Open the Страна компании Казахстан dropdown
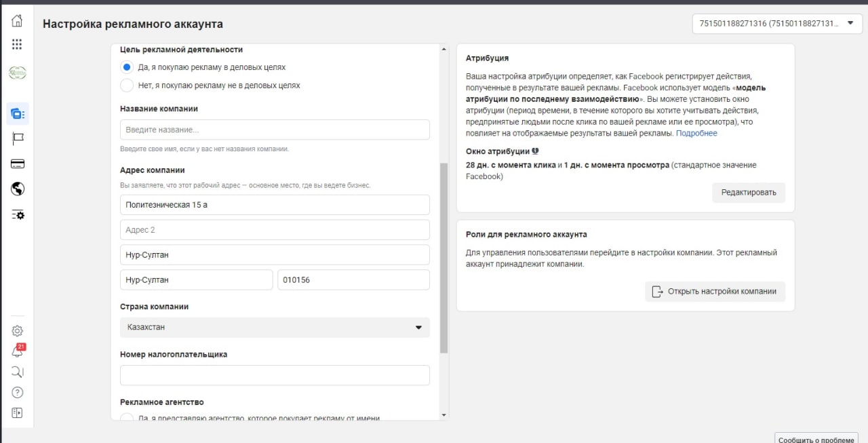Viewport: 868px width, 443px height. pyautogui.click(x=275, y=327)
